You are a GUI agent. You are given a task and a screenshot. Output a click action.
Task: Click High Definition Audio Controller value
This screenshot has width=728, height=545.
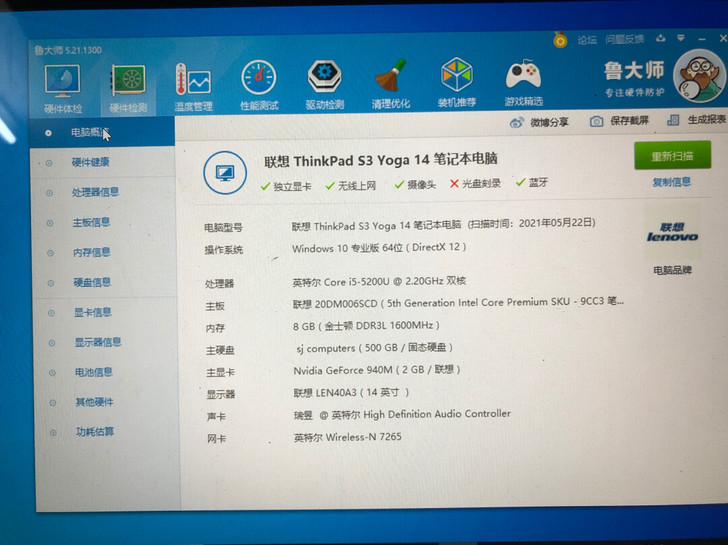(402, 414)
